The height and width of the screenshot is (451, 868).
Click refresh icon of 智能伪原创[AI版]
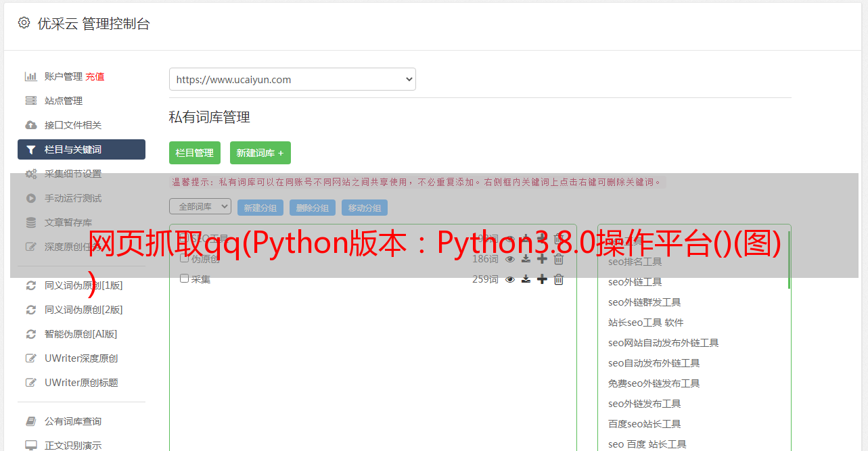[30, 334]
